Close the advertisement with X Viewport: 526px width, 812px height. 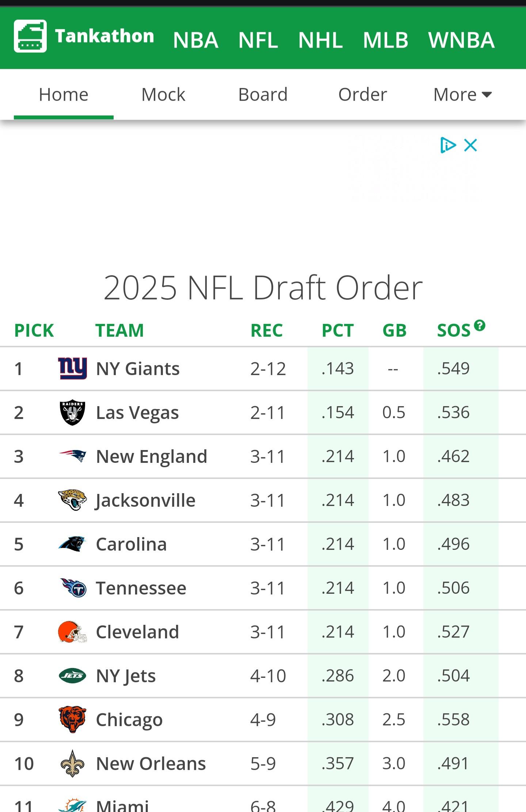click(470, 145)
